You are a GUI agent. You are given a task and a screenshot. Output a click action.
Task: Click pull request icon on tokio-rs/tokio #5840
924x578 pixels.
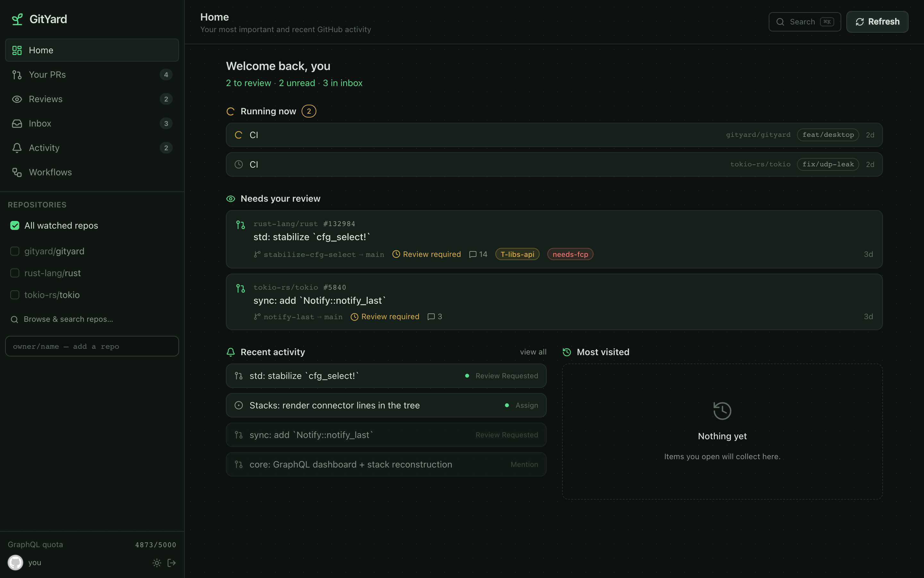click(241, 288)
